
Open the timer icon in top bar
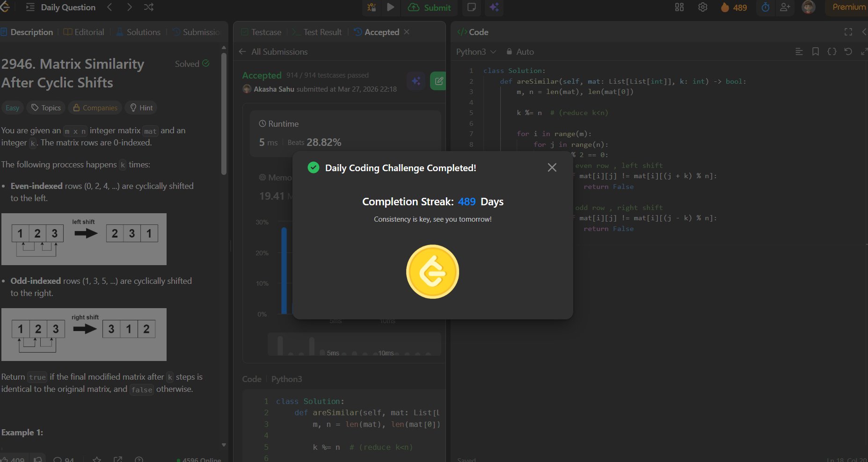(x=766, y=7)
